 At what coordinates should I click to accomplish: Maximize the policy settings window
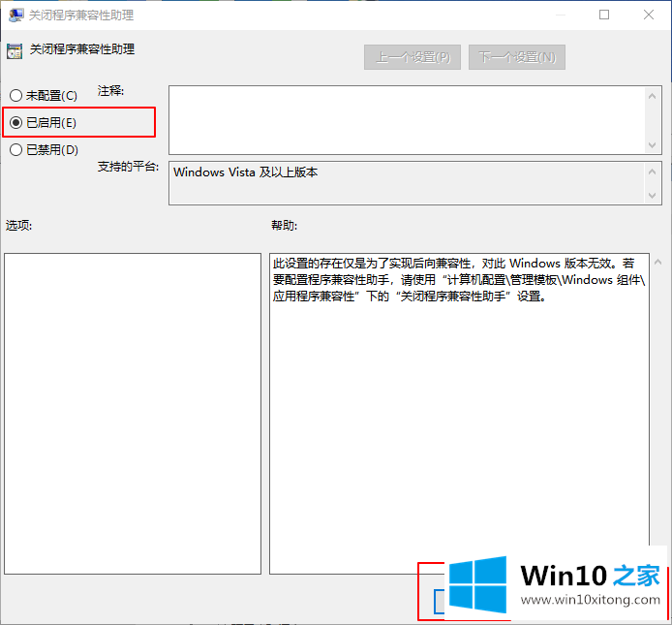[x=604, y=15]
